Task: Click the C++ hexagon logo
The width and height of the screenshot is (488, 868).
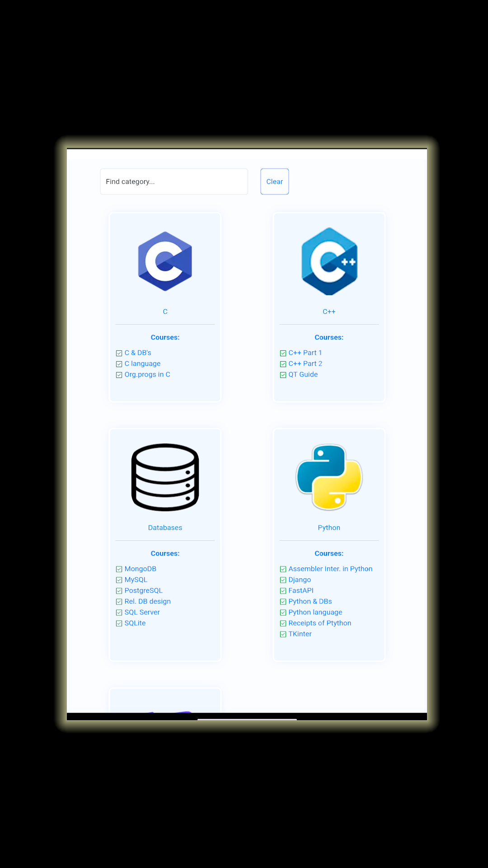Action: tap(329, 261)
